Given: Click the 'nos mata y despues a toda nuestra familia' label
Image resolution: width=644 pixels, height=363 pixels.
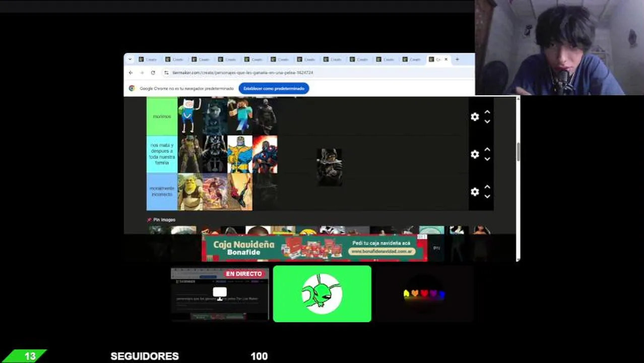Looking at the screenshot, I should (x=162, y=154).
